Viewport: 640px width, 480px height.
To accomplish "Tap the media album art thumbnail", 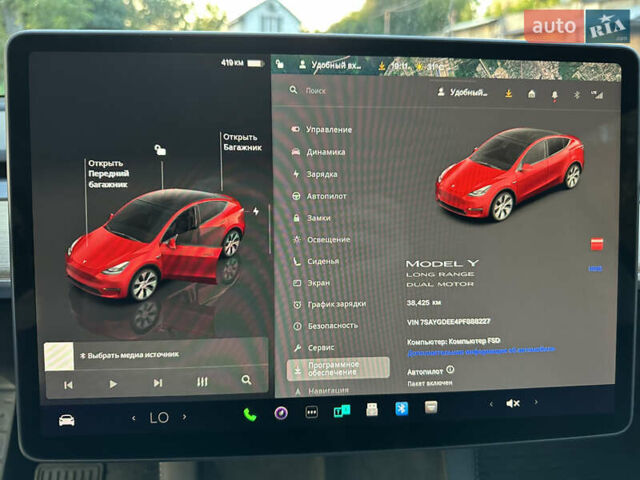I will click(x=59, y=356).
